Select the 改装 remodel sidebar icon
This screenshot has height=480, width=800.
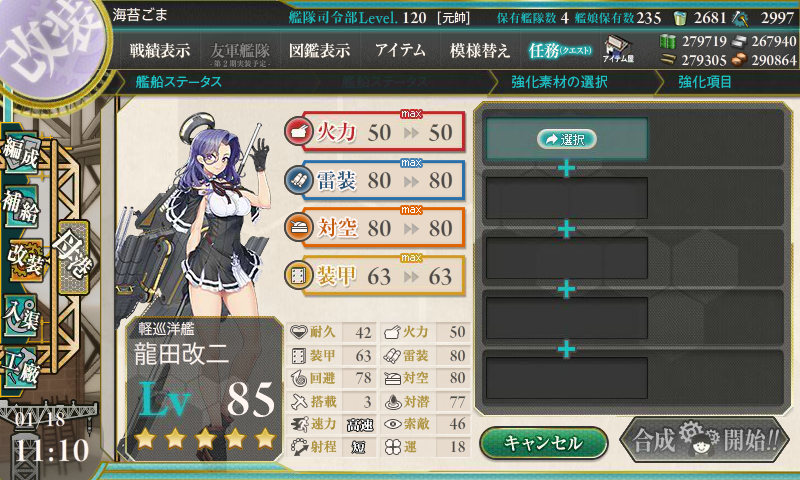pyautogui.click(x=25, y=260)
